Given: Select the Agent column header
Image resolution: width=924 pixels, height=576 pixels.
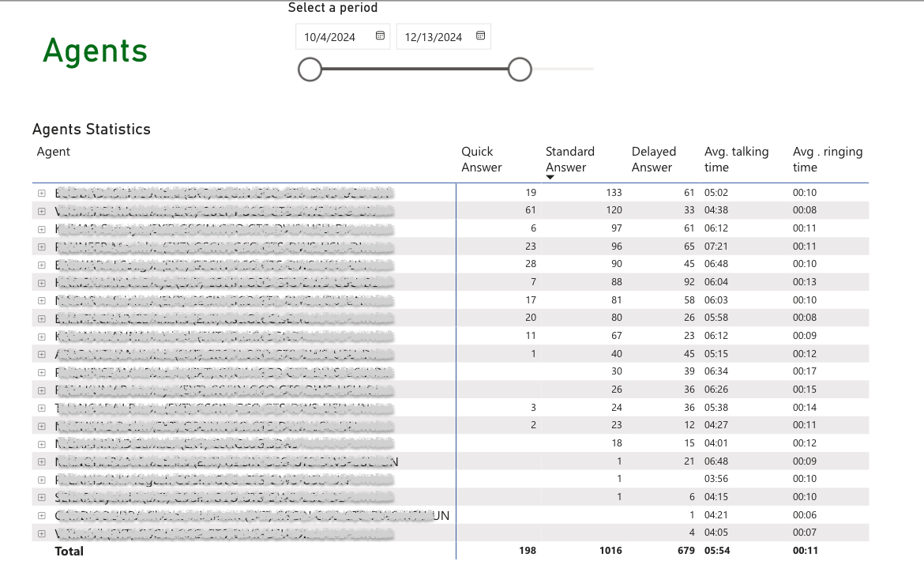Looking at the screenshot, I should (54, 152).
